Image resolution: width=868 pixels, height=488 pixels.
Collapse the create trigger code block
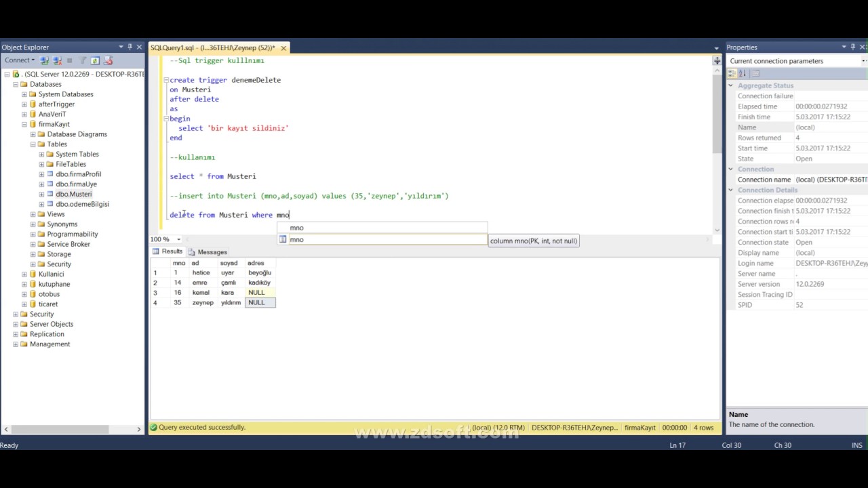coord(165,80)
